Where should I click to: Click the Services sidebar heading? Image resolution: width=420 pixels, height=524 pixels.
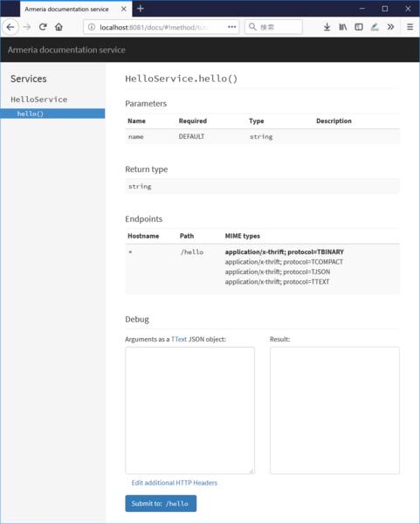(29, 79)
